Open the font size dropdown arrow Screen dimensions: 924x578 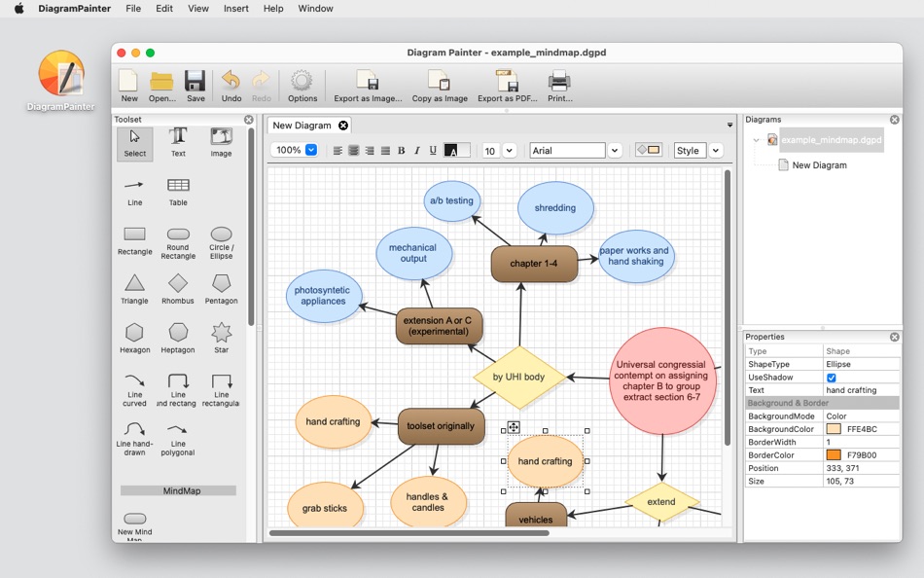click(x=510, y=151)
